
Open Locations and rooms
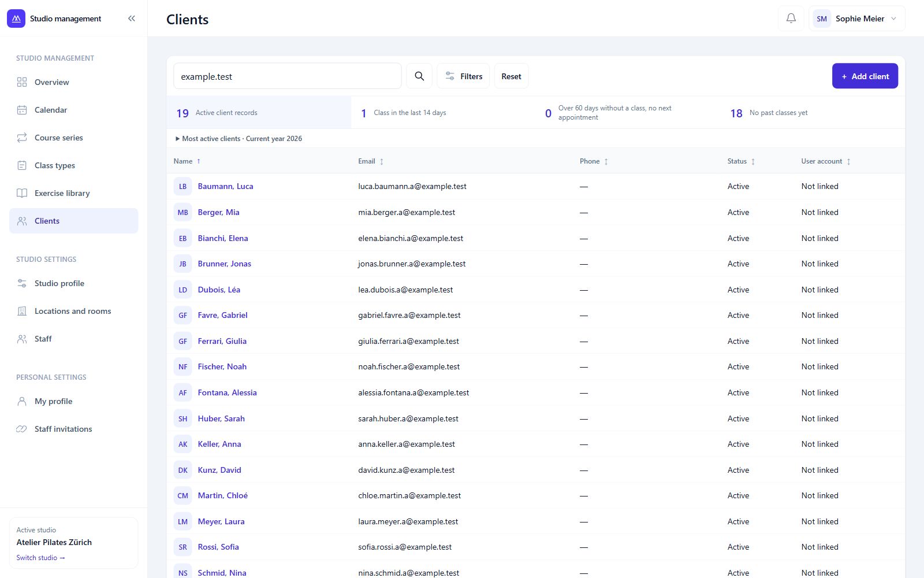coord(74,311)
